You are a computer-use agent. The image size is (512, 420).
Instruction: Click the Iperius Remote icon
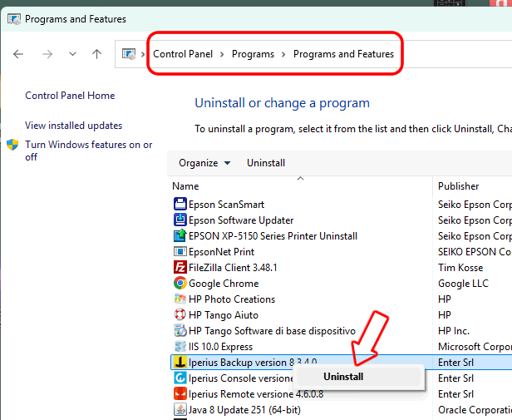click(180, 393)
